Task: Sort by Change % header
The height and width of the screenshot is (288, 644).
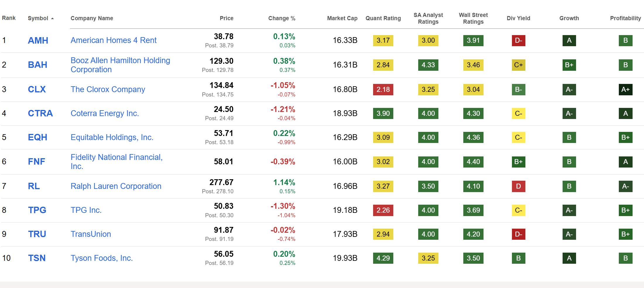Action: [x=282, y=18]
